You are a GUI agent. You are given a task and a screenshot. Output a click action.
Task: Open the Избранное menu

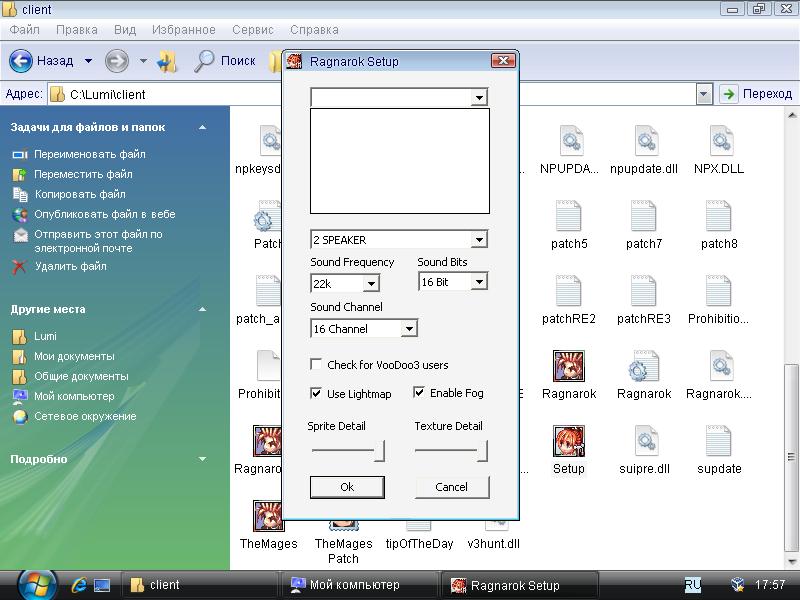pos(184,30)
